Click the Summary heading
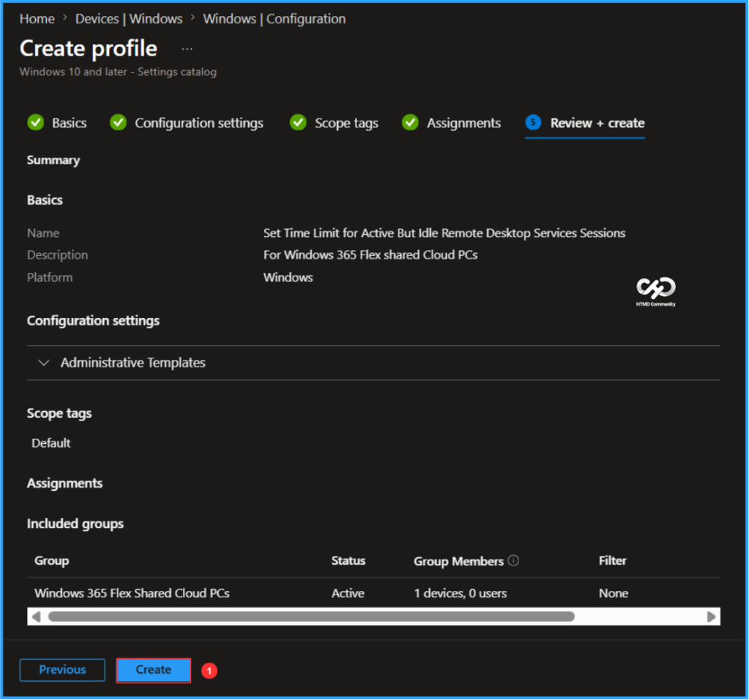This screenshot has height=700, width=749. (53, 160)
